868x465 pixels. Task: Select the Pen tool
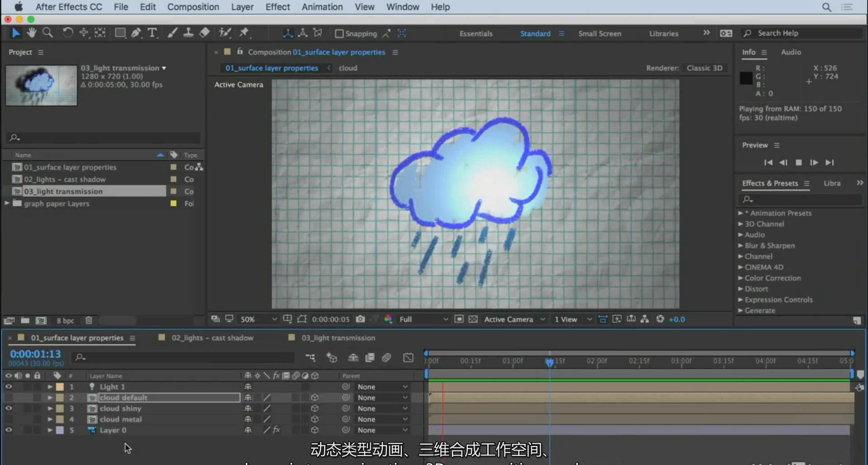point(136,33)
